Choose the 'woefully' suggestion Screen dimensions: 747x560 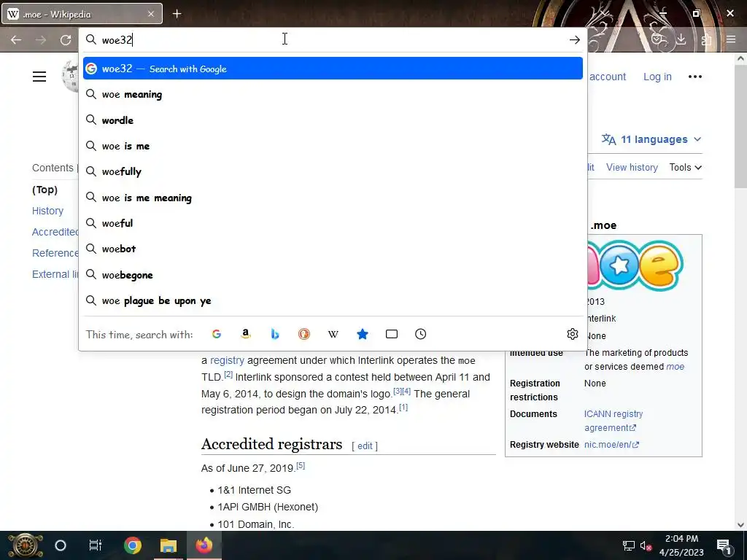point(333,171)
